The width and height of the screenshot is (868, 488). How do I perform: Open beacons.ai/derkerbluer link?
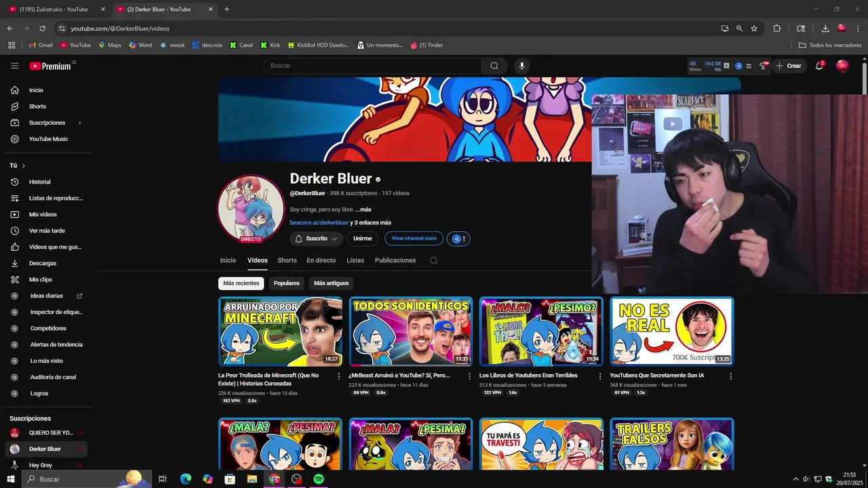click(x=319, y=222)
